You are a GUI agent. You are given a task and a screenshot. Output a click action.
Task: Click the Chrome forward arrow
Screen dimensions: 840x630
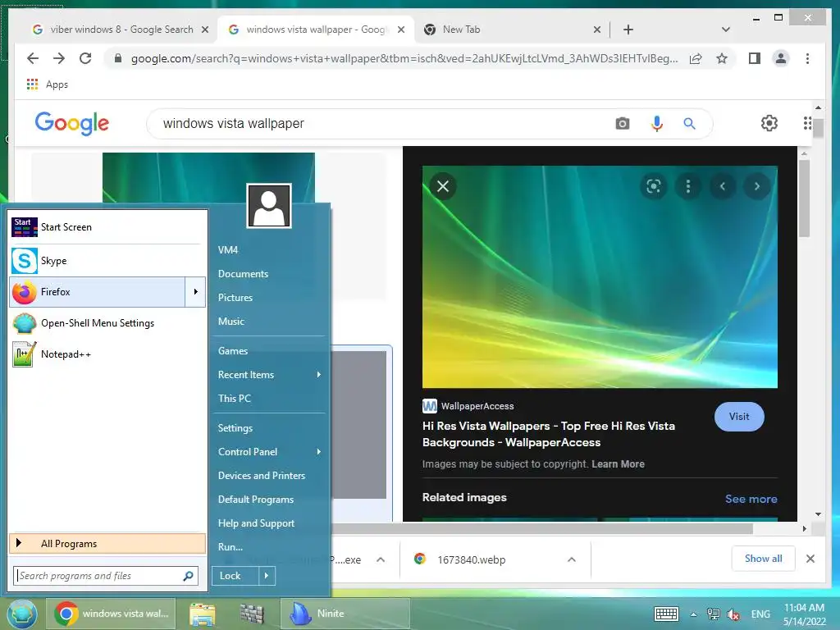pyautogui.click(x=59, y=58)
